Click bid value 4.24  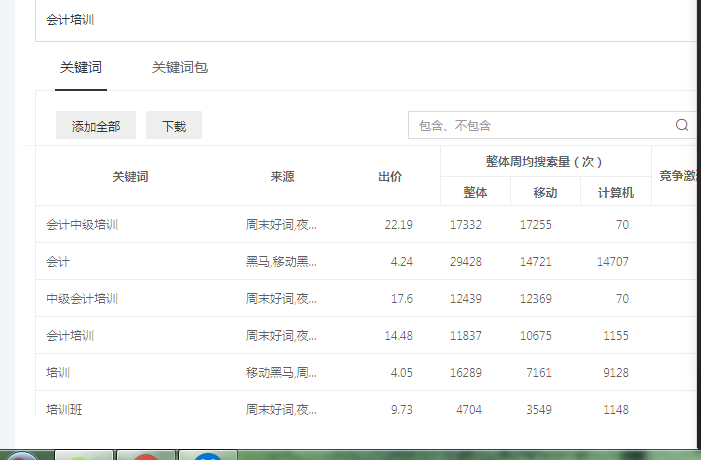point(402,262)
